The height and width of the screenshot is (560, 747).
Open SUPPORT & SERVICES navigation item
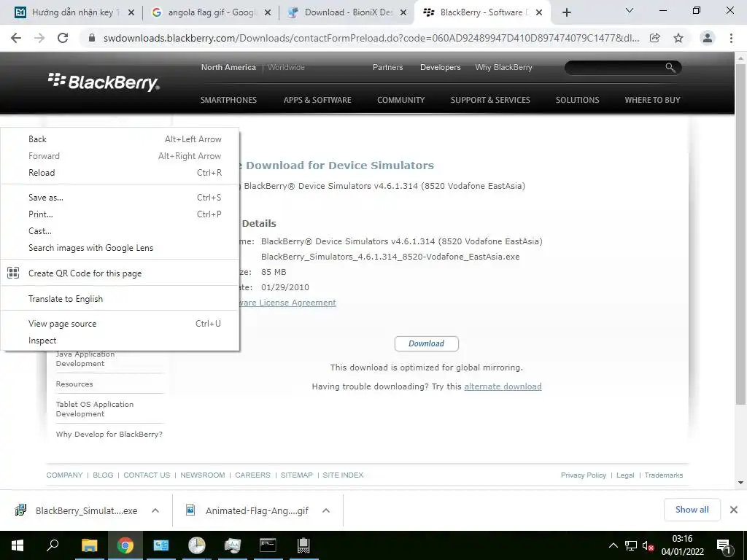(490, 100)
